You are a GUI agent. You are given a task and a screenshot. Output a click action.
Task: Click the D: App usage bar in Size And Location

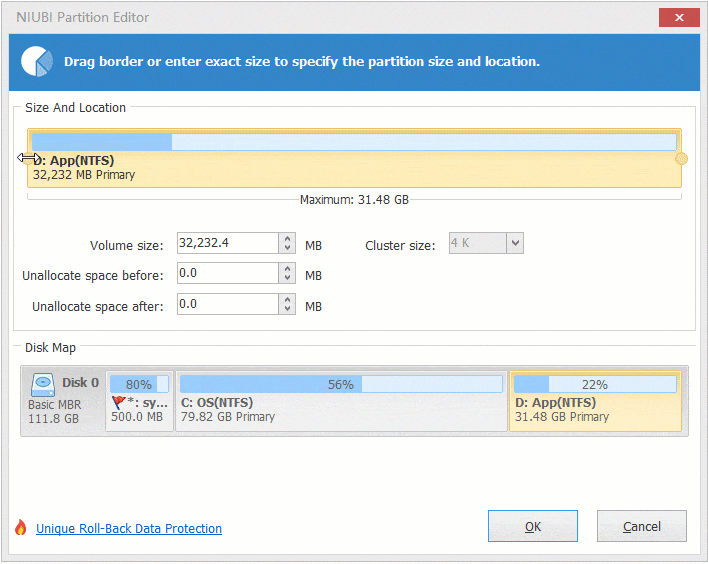354,142
